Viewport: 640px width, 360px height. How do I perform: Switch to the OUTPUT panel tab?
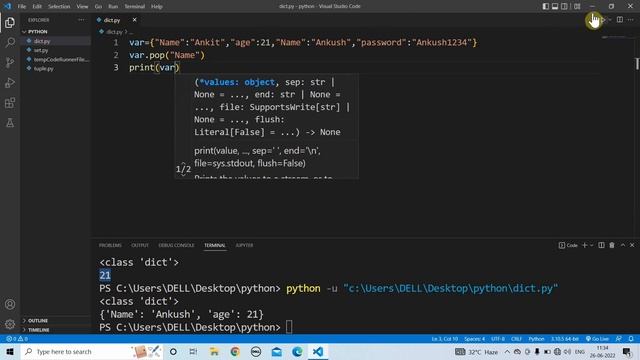click(x=140, y=245)
